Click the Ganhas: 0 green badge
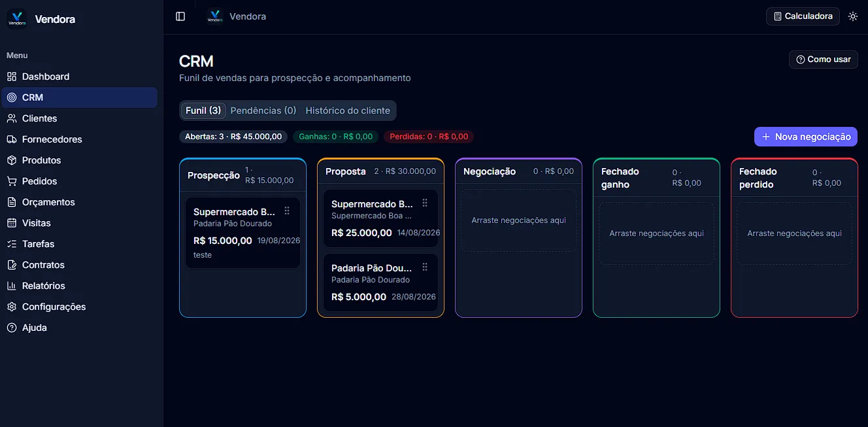Viewport: 868px width, 427px height. click(336, 137)
